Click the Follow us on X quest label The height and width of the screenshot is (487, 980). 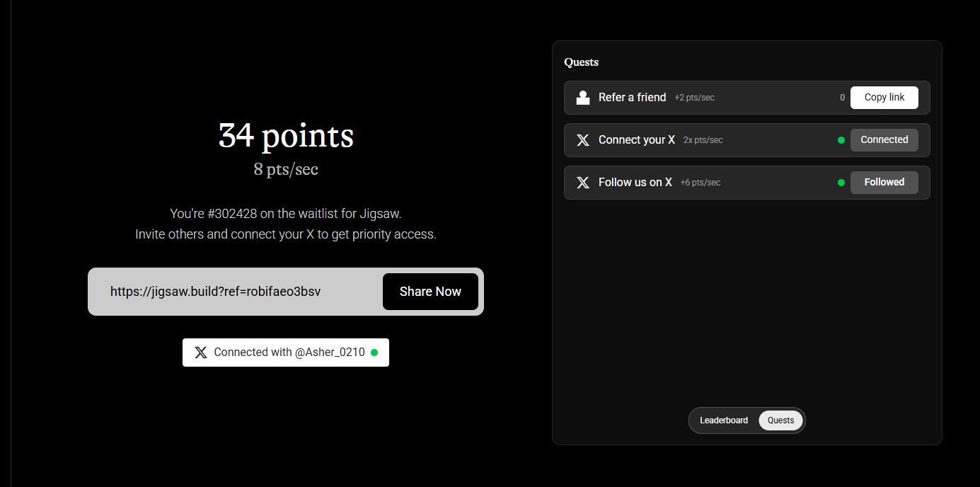tap(635, 183)
